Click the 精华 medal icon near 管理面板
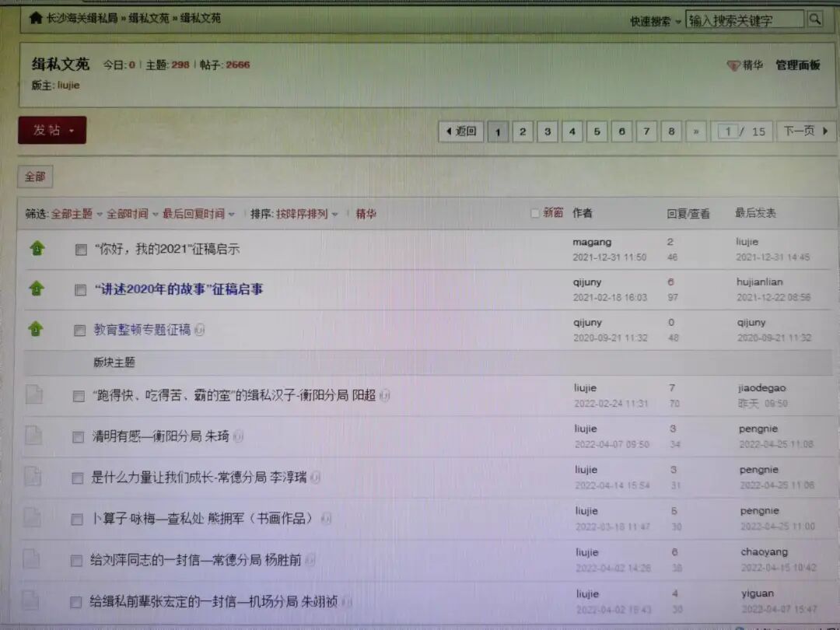 (x=732, y=66)
